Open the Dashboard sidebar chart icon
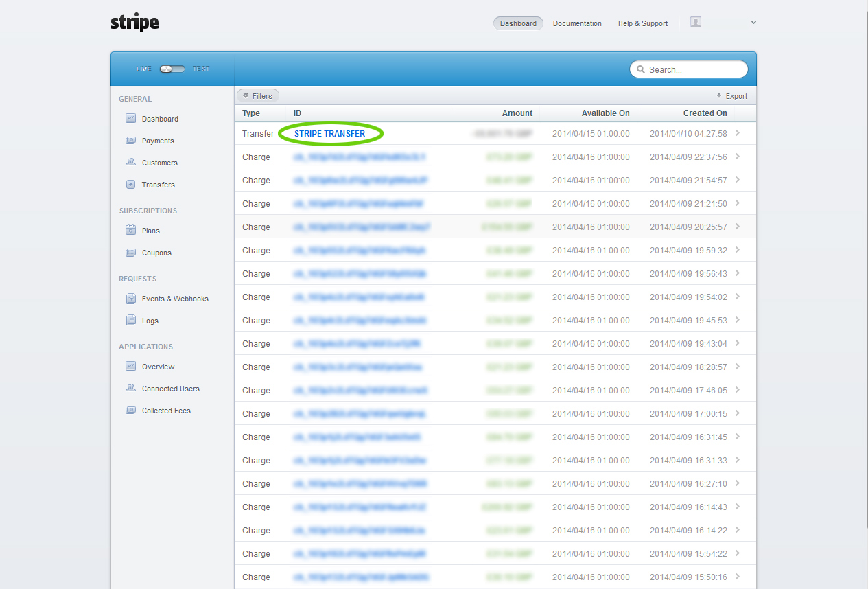Viewport: 868px width, 589px height. (x=130, y=118)
